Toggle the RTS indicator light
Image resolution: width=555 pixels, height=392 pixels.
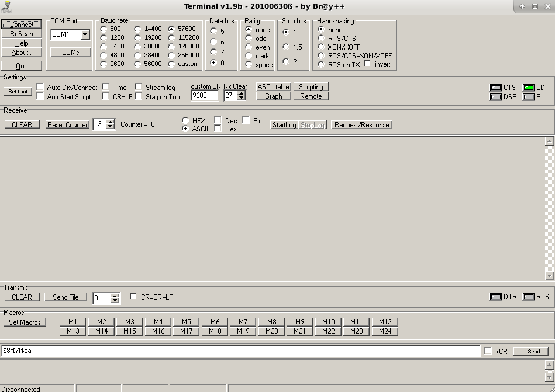pos(529,297)
